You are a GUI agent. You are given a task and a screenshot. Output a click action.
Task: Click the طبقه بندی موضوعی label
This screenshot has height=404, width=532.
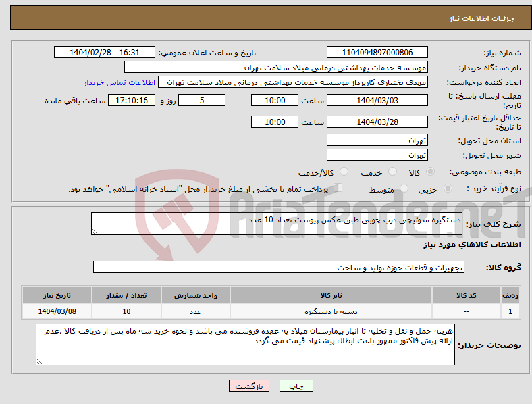click(485, 172)
